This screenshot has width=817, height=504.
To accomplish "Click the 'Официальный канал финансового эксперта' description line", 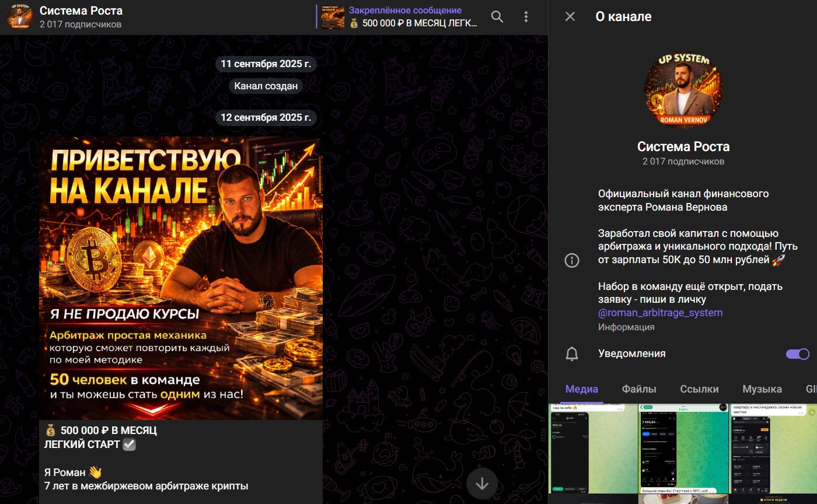I will click(x=683, y=200).
